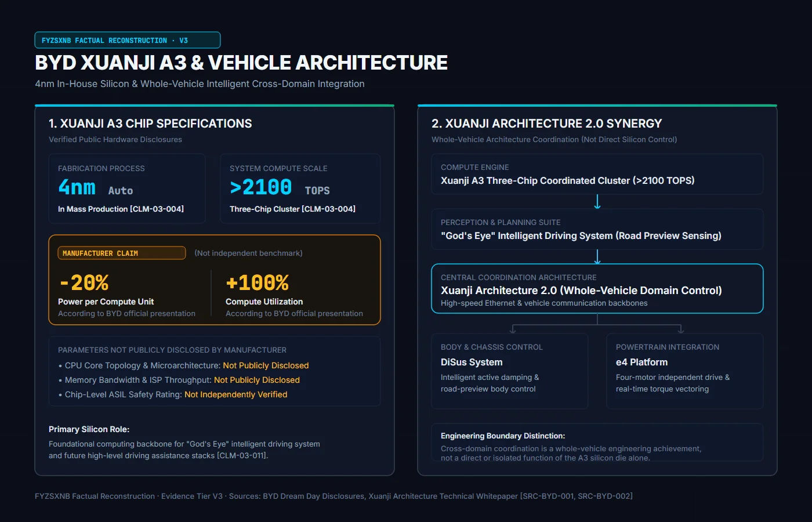Viewport: 812px width, 522px height.
Task: Select '2. XUANJI ARCHITECTURE 2.0 SYNERGY' heading
Action: click(546, 124)
